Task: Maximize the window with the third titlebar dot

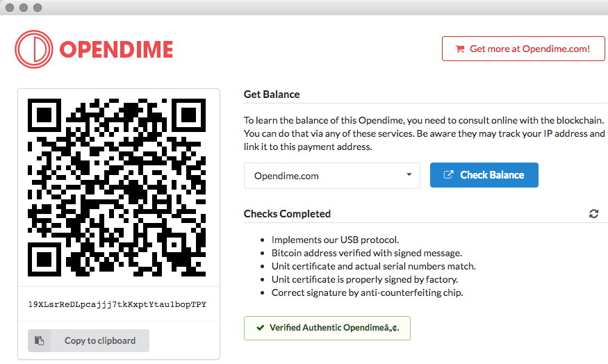Action: 38,8
